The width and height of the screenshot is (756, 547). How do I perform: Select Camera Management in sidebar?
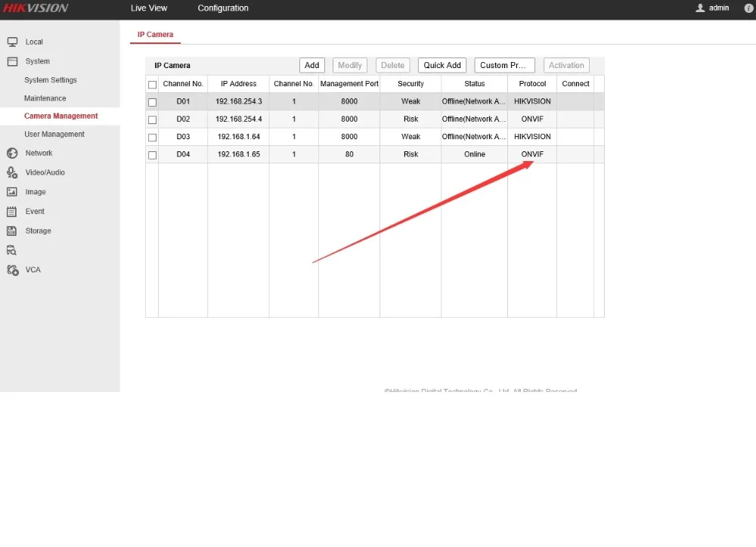coord(60,117)
